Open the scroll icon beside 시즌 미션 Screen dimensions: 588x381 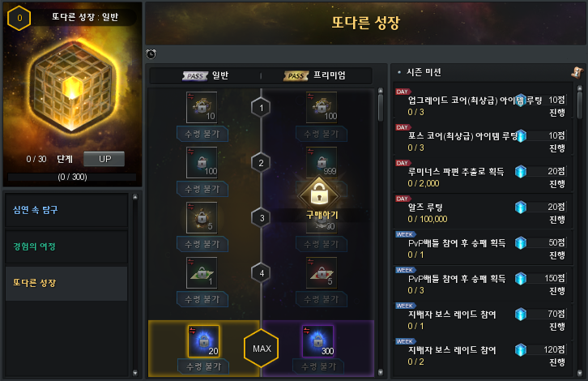[x=576, y=72]
